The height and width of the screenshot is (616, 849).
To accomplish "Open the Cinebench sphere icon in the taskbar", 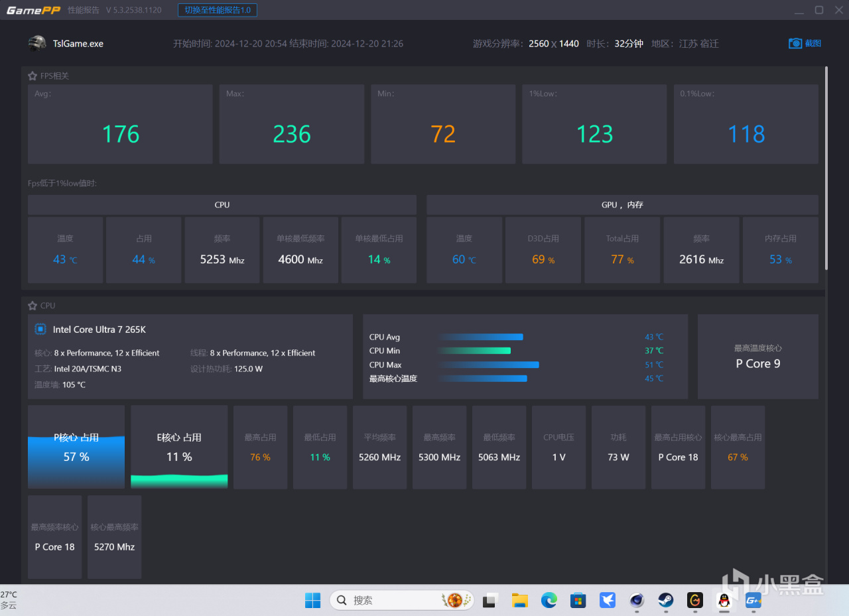I will (x=637, y=600).
